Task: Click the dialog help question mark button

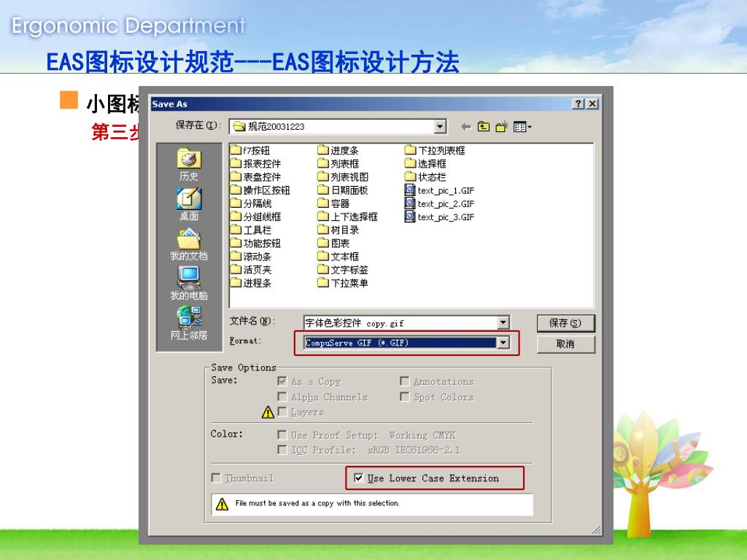Action: pyautogui.click(x=578, y=104)
